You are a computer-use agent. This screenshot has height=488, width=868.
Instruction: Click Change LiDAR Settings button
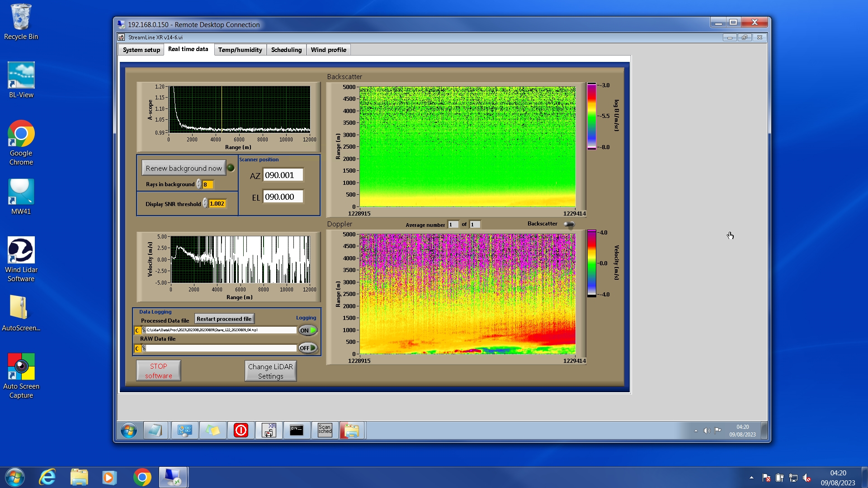pyautogui.click(x=270, y=371)
